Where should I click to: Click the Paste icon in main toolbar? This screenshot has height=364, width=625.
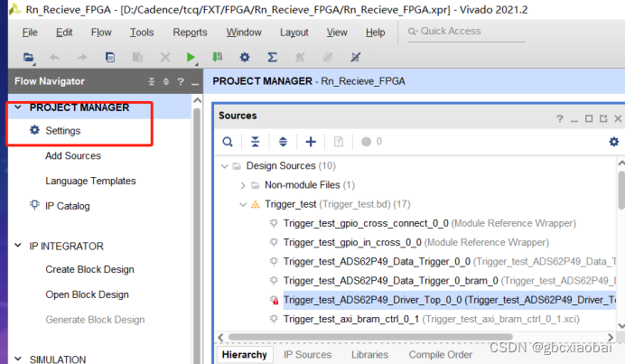click(137, 58)
